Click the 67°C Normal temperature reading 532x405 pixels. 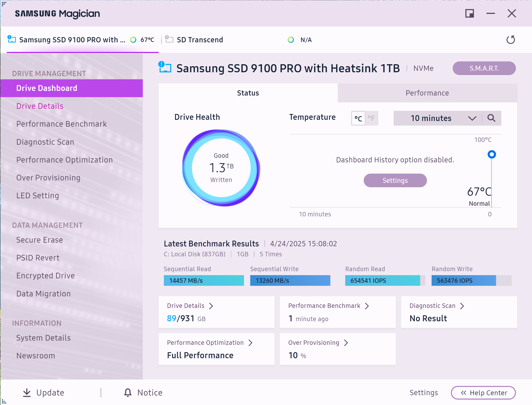479,196
